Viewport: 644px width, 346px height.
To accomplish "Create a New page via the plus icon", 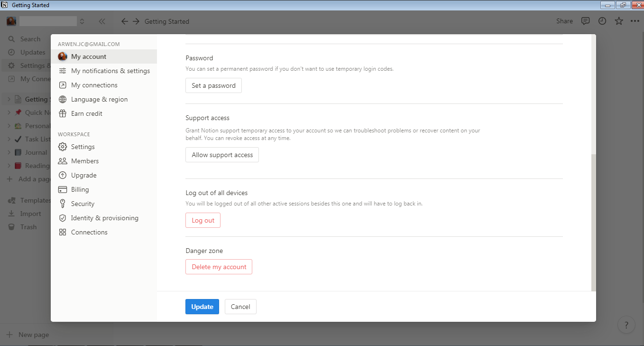I will pyautogui.click(x=10, y=334).
